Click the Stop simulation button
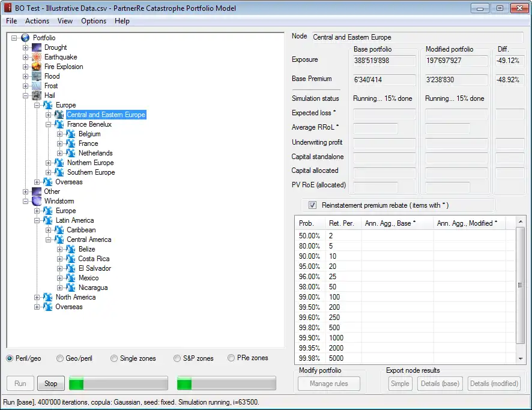The width and height of the screenshot is (532, 410). tap(51, 384)
